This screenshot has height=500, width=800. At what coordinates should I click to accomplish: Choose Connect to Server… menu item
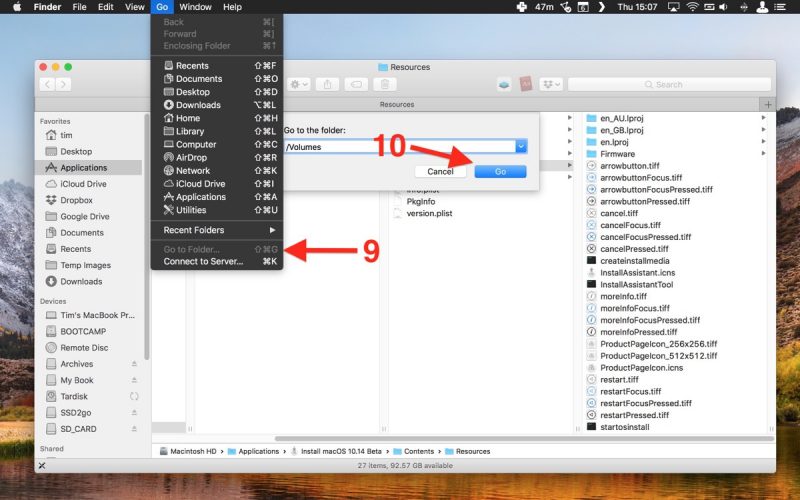click(x=217, y=261)
